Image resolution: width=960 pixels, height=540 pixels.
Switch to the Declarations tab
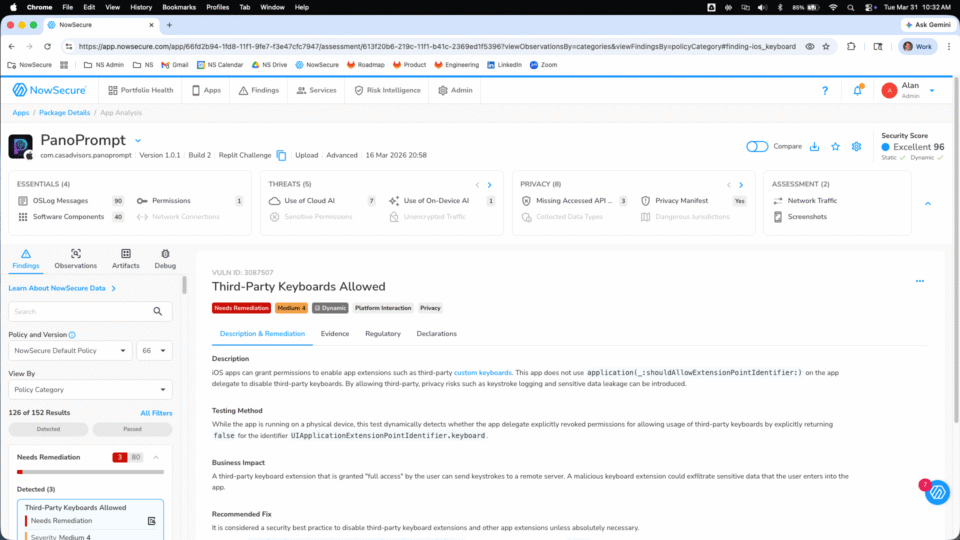[x=437, y=334]
